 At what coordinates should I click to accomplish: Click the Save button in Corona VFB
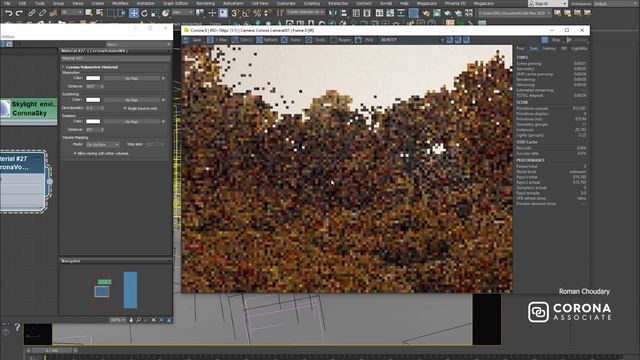193,40
